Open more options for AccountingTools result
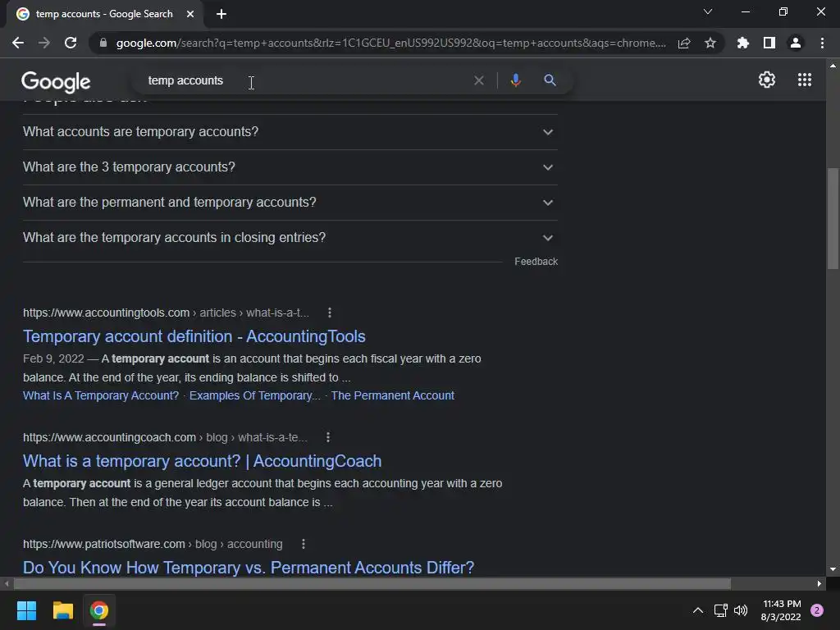The width and height of the screenshot is (840, 630). pos(330,313)
